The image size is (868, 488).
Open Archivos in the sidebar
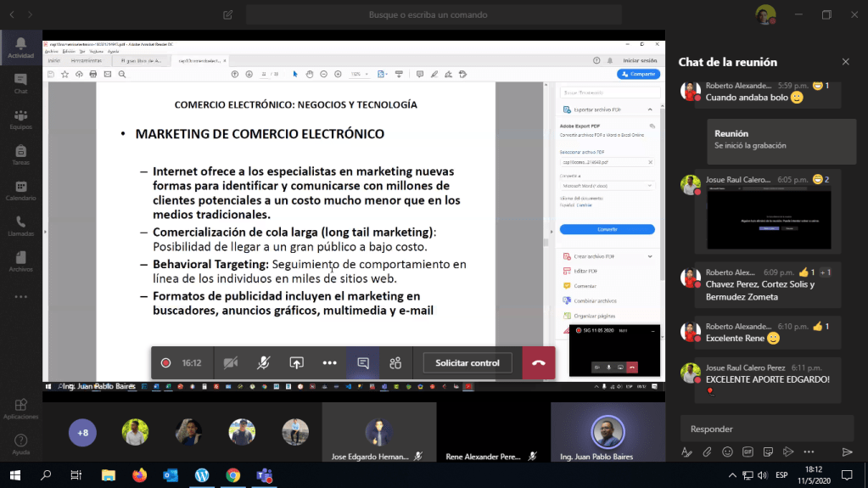[20, 261]
